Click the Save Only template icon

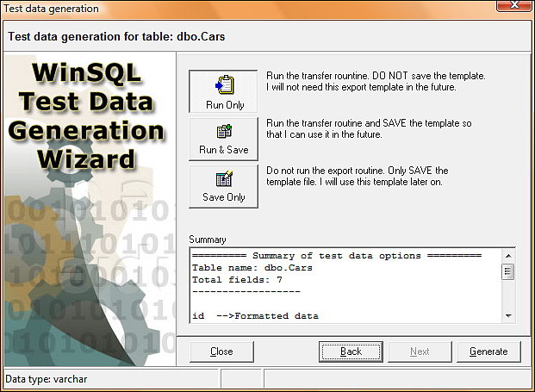tap(224, 178)
